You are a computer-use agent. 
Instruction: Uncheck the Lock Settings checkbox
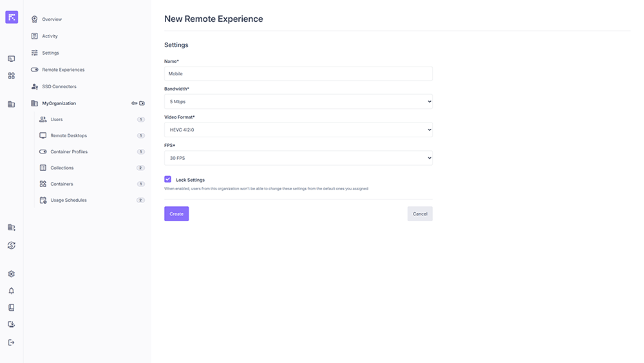coord(168,179)
